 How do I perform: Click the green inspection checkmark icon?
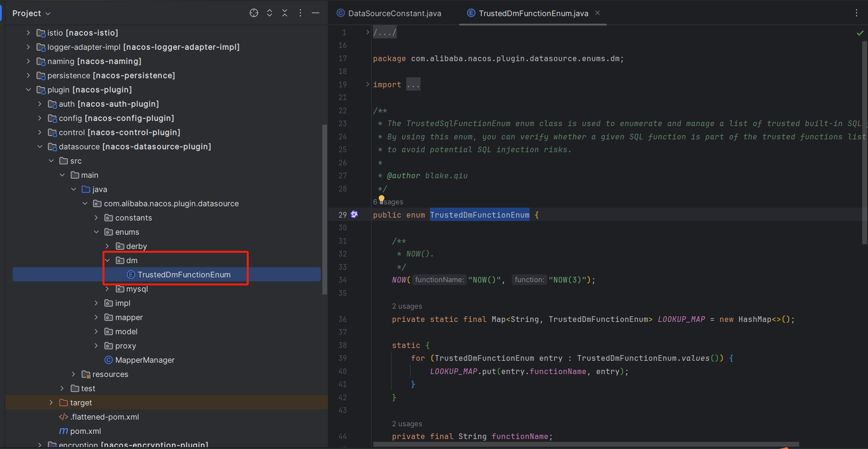pos(860,33)
